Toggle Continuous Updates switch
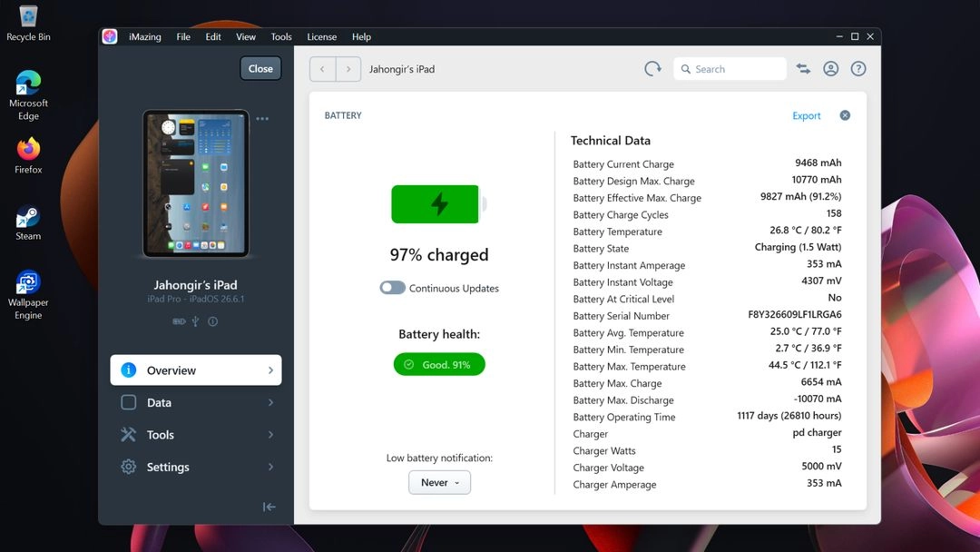980x552 pixels. click(x=393, y=288)
